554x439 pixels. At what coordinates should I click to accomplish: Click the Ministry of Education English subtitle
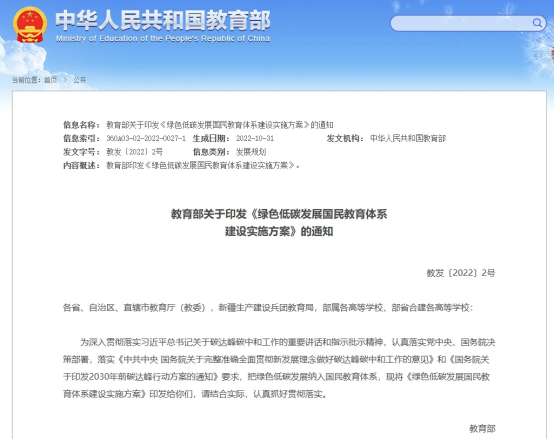163,38
